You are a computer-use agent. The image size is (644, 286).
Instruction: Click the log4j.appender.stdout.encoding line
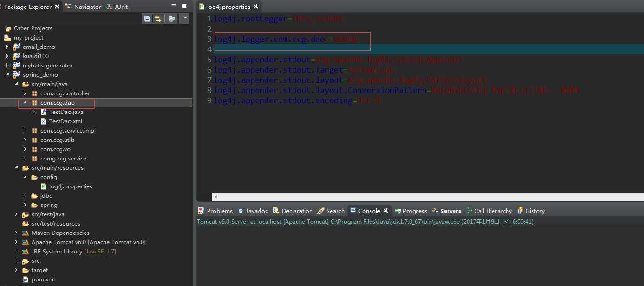pos(298,100)
